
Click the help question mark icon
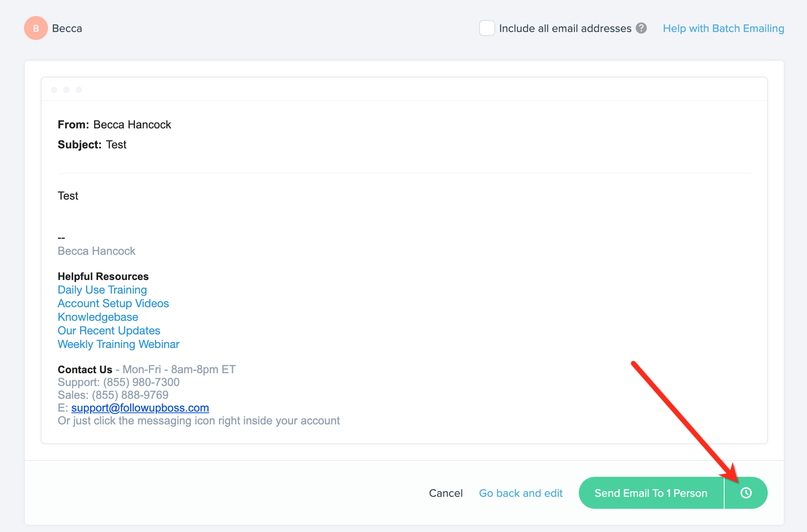(641, 28)
